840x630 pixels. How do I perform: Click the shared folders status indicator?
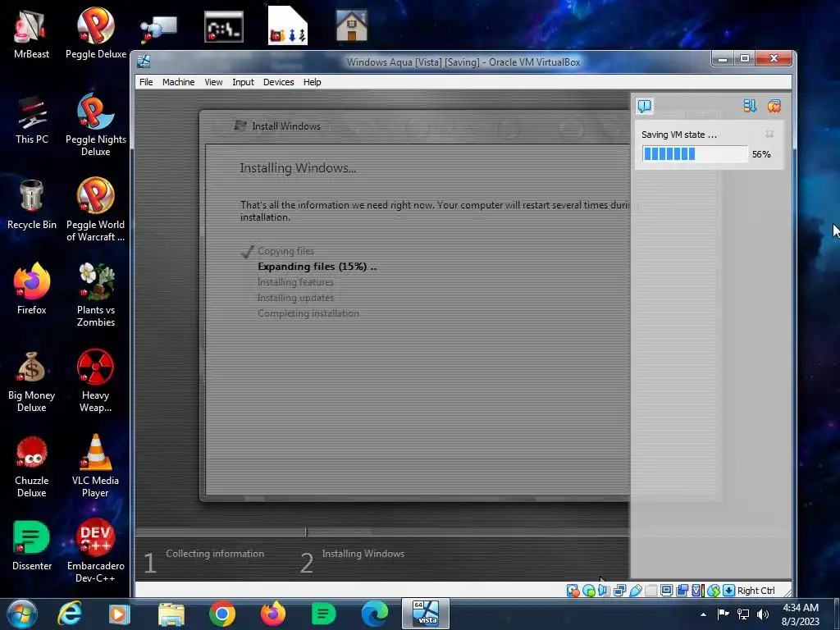[651, 591]
